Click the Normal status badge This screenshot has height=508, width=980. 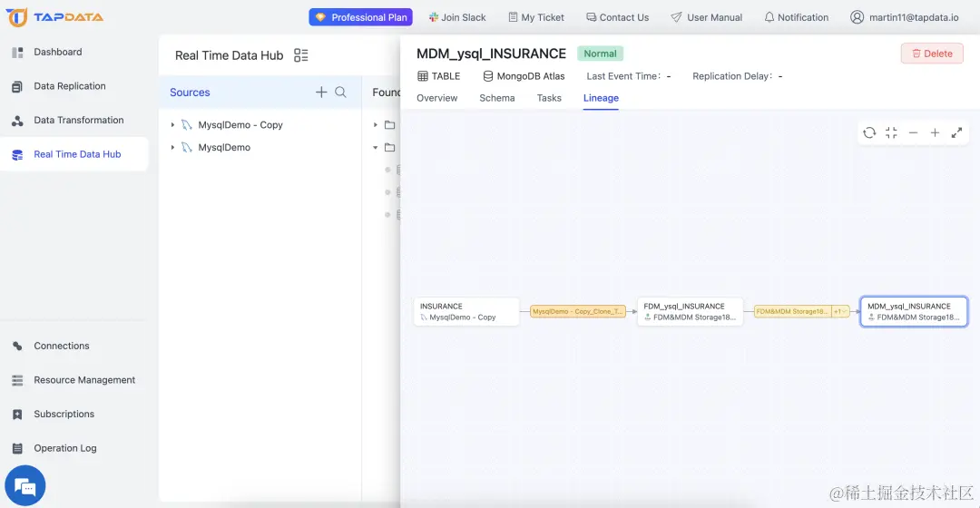tap(600, 54)
